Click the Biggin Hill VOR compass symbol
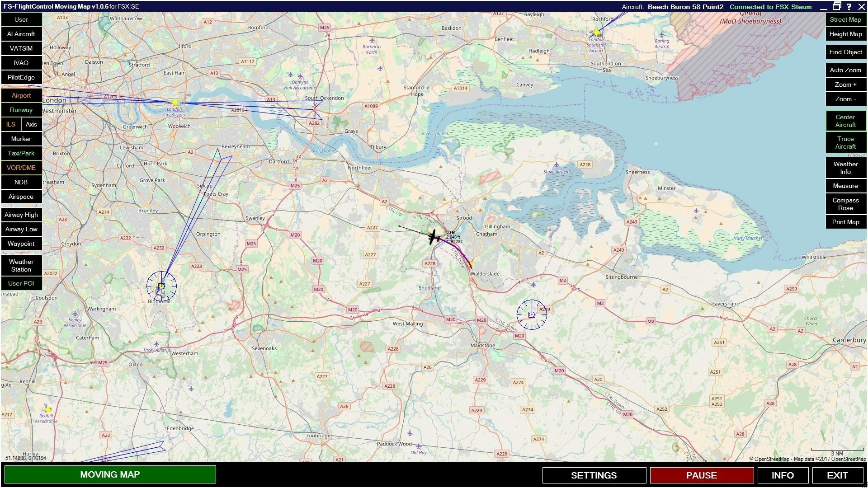Screen dimensions: 868x488 [161, 286]
